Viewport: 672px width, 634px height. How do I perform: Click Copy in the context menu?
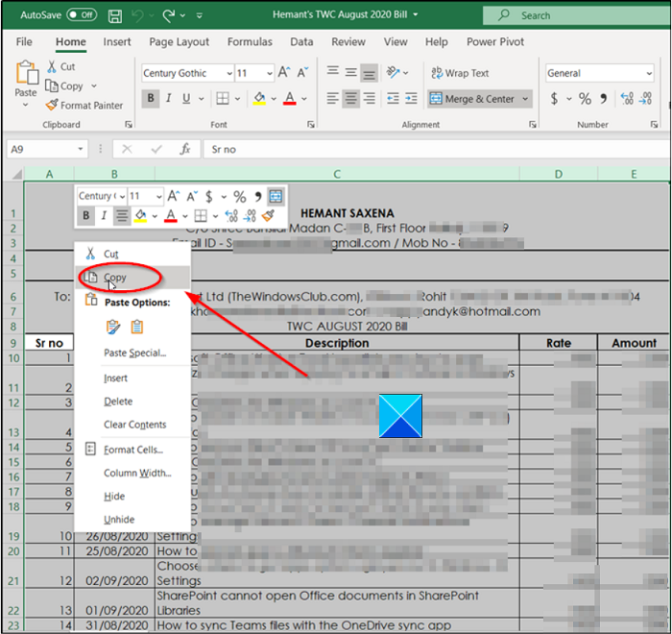point(115,278)
